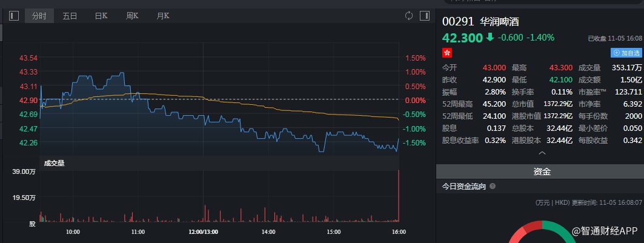Open the 周K candlestick tab
The height and width of the screenshot is (243, 644).
pos(133,16)
